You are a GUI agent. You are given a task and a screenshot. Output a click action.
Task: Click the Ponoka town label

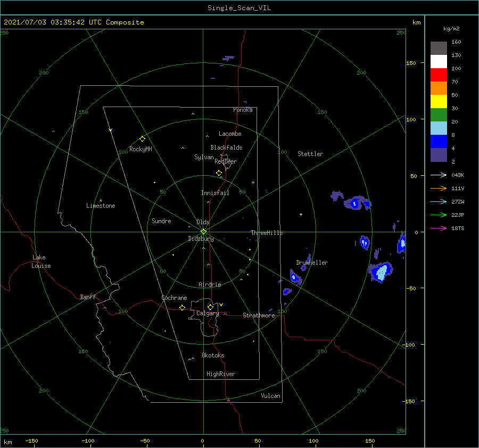(x=243, y=110)
